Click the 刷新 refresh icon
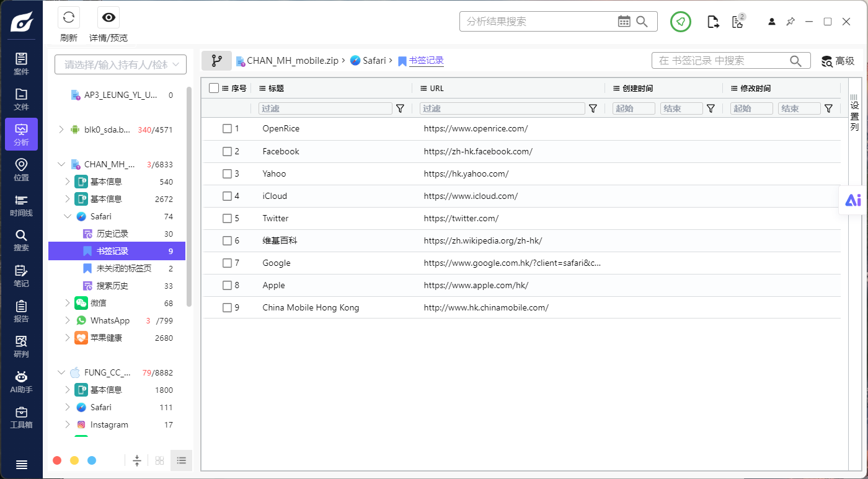The image size is (868, 479). point(69,17)
